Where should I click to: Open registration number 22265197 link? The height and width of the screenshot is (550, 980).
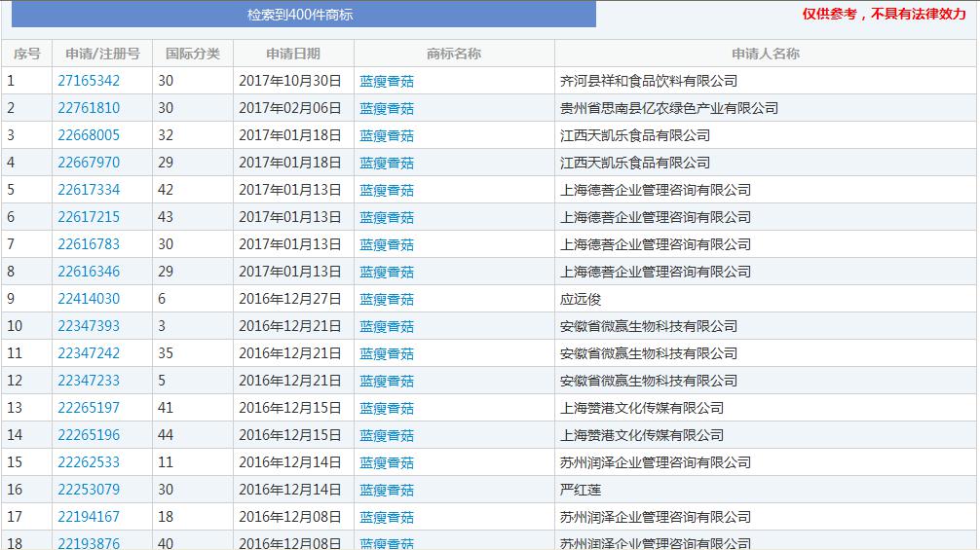pos(89,408)
